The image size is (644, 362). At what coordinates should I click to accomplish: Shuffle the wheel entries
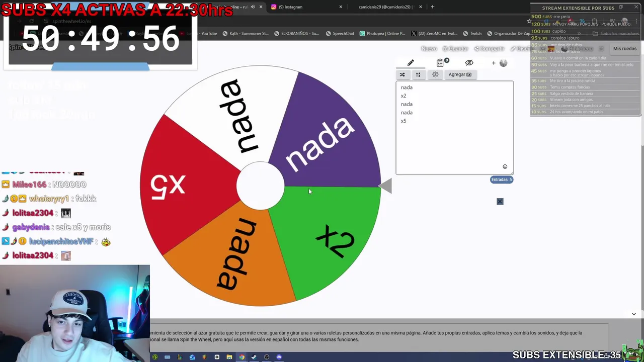point(402,74)
